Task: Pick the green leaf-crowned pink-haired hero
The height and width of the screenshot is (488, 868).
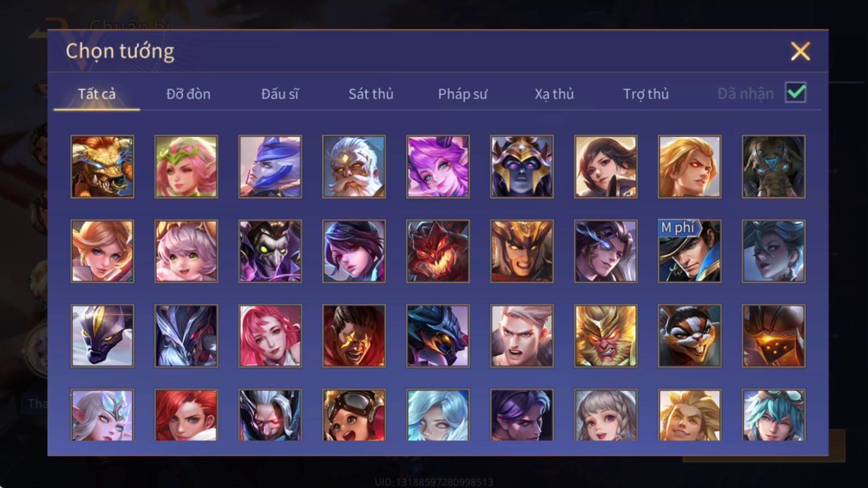Action: (x=186, y=167)
